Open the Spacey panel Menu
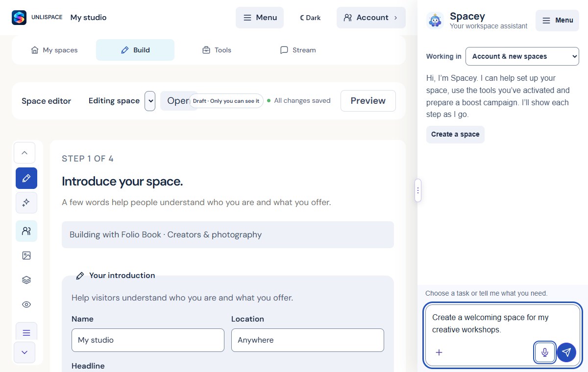The width and height of the screenshot is (588, 372). [x=557, y=21]
